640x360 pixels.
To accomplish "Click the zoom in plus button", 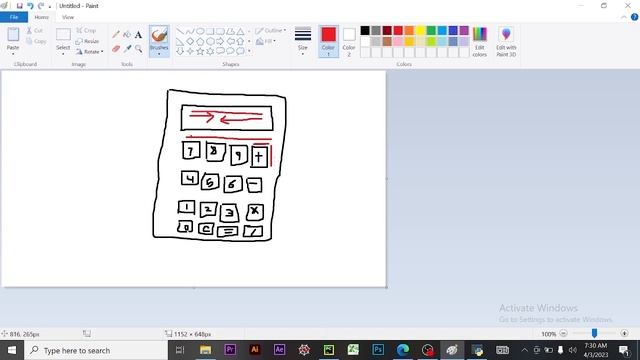I will coord(624,333).
